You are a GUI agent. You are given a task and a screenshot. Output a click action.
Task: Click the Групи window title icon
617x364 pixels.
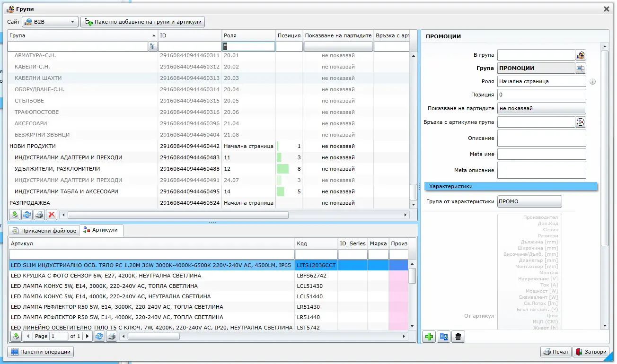[11, 9]
